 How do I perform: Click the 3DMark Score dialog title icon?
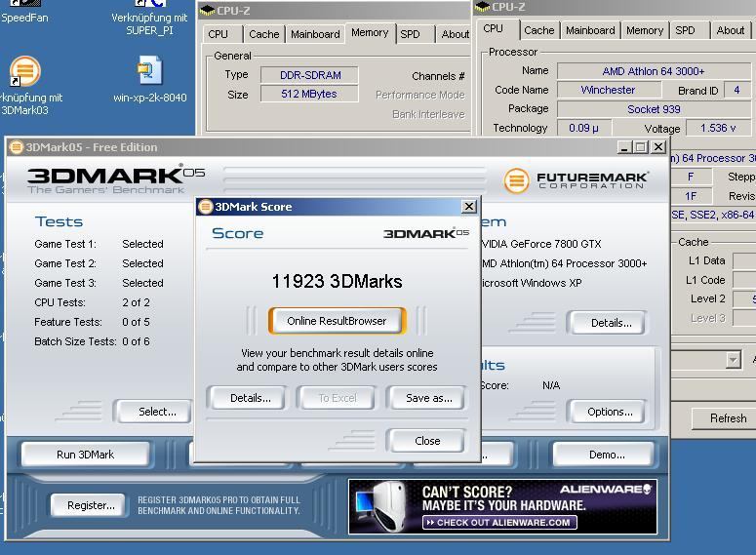pyautogui.click(x=206, y=207)
